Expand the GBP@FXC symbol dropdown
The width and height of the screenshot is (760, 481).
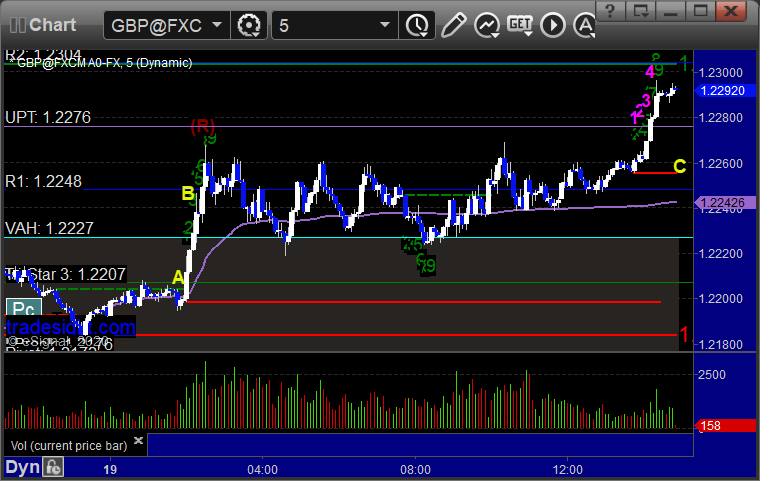click(217, 24)
